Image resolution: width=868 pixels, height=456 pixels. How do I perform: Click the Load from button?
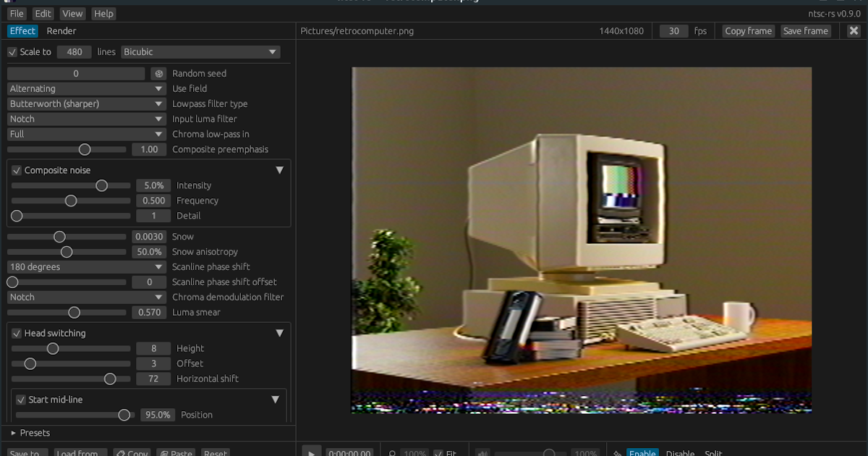80,453
